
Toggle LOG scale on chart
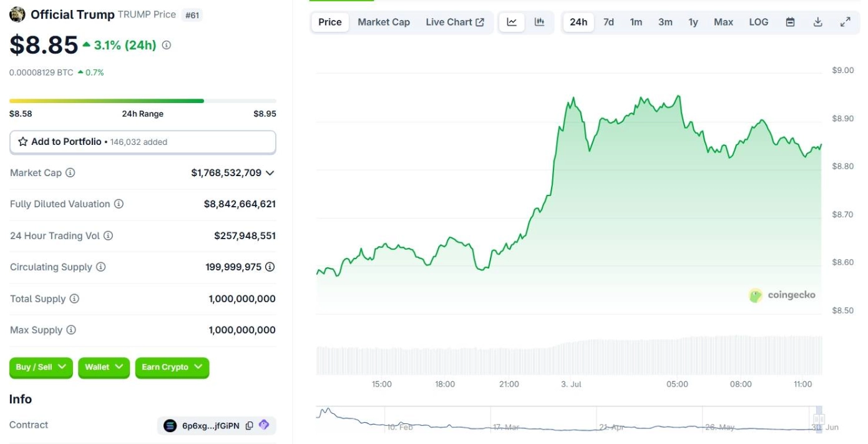[759, 22]
